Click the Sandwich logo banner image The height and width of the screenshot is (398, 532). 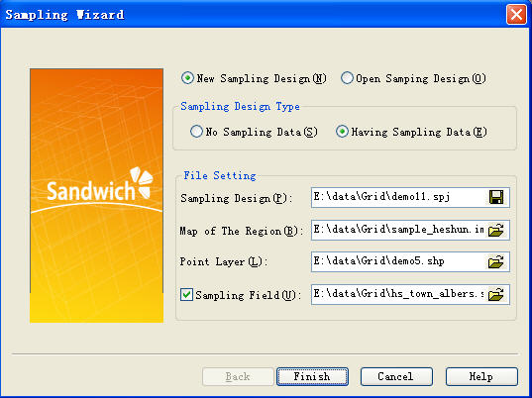click(x=97, y=196)
